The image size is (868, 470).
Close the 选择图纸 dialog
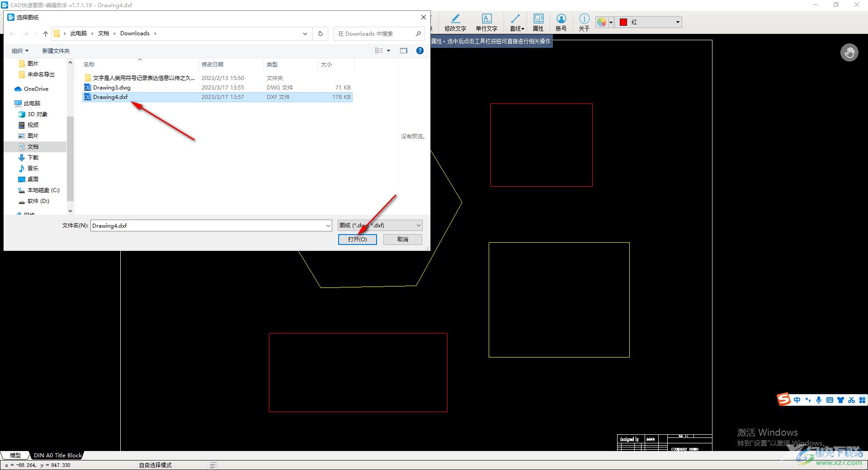coord(423,17)
